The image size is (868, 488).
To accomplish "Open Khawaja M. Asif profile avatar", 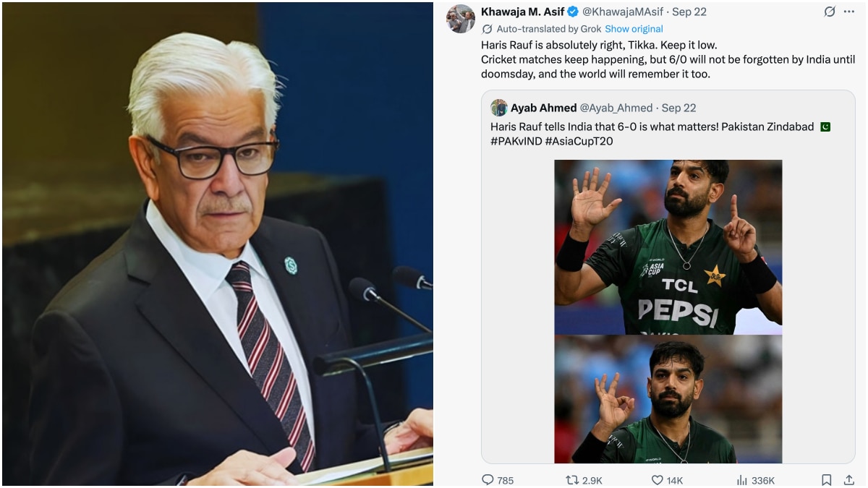I will point(461,19).
